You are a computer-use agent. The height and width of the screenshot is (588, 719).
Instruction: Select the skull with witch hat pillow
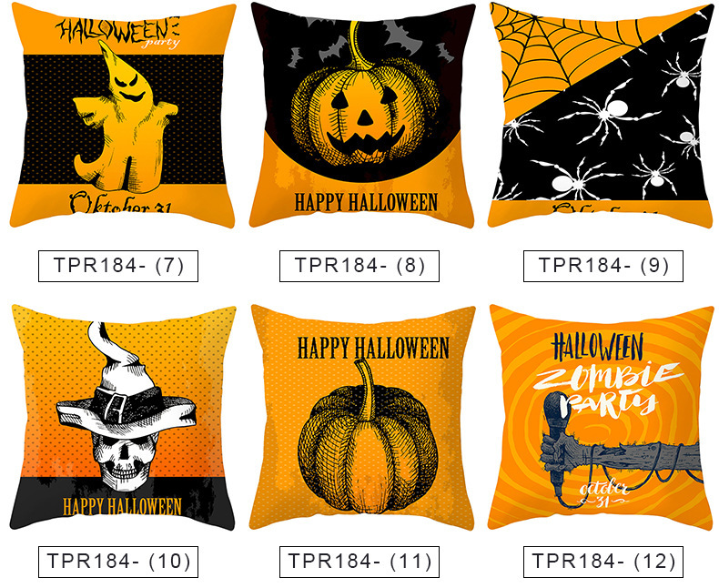pyautogui.click(x=123, y=418)
